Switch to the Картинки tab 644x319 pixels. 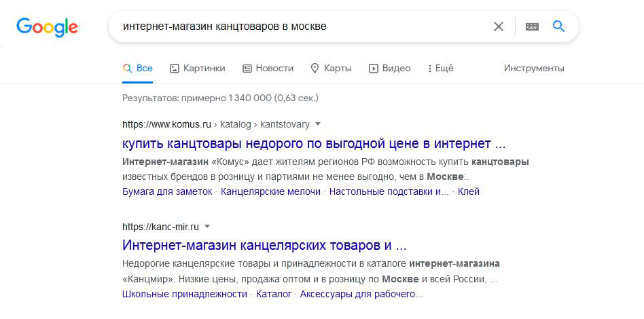point(198,68)
